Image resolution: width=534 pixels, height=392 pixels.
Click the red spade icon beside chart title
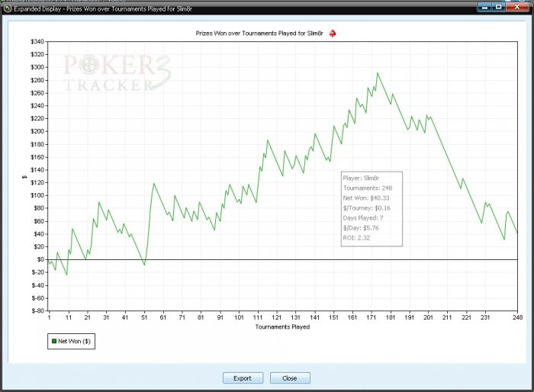tap(333, 34)
